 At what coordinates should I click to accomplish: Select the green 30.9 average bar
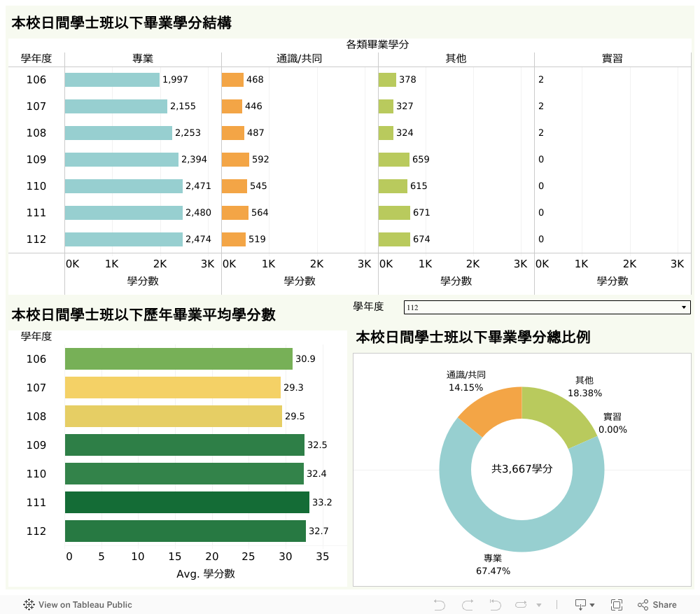pos(178,359)
